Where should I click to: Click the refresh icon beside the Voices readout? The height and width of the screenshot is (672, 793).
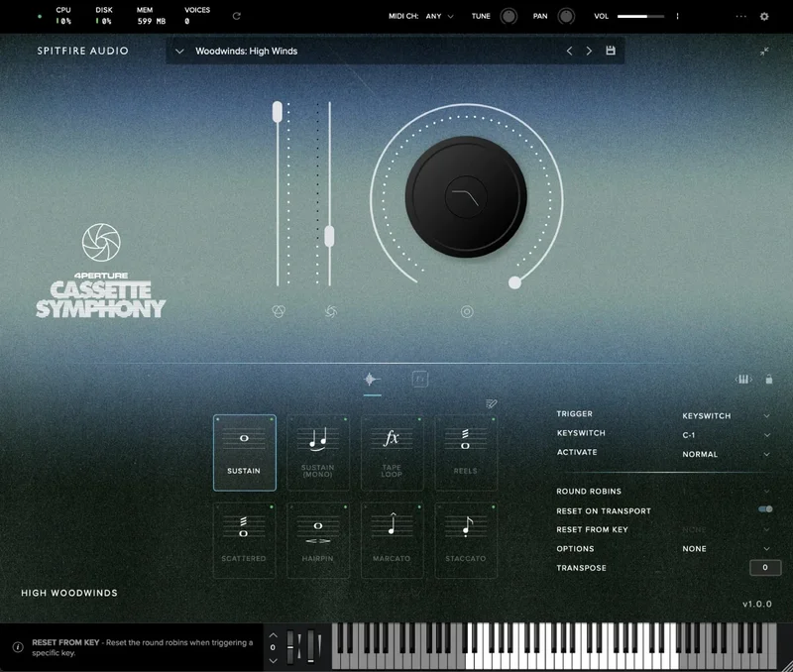click(x=236, y=16)
